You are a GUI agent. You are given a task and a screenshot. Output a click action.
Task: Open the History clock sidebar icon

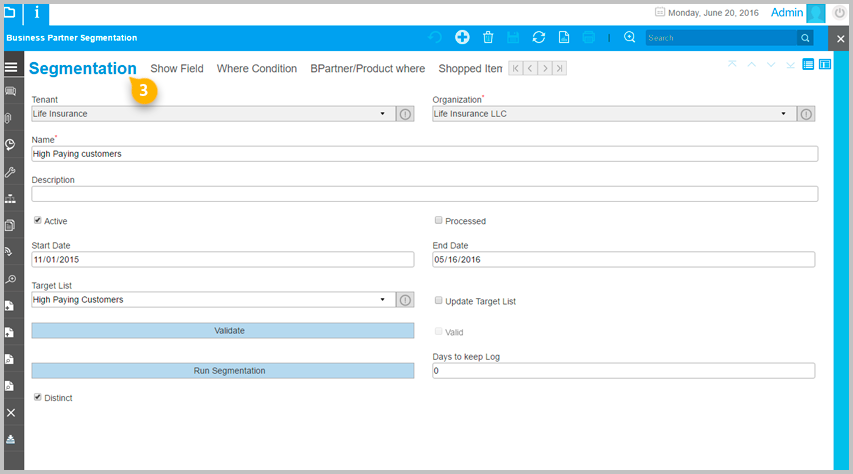[x=10, y=145]
